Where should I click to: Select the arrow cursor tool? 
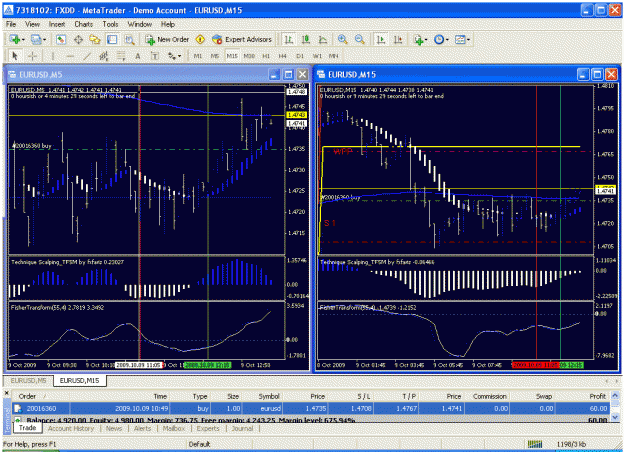pos(15,56)
